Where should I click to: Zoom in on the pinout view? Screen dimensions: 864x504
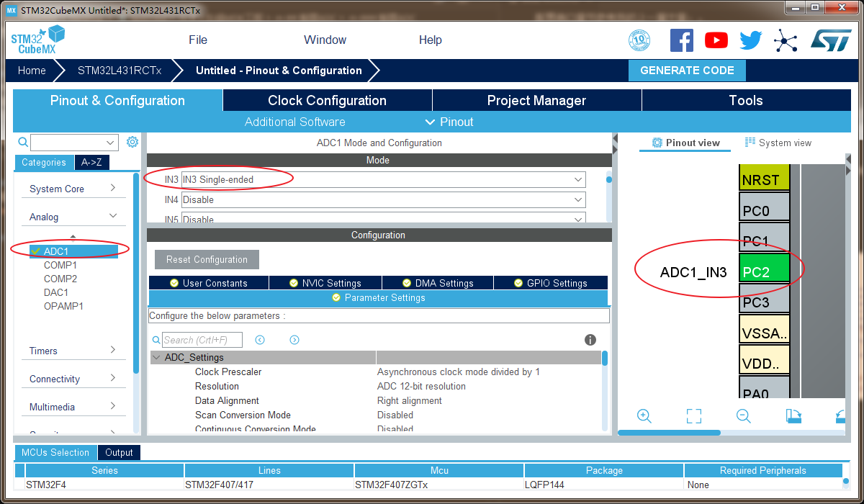pyautogui.click(x=644, y=415)
